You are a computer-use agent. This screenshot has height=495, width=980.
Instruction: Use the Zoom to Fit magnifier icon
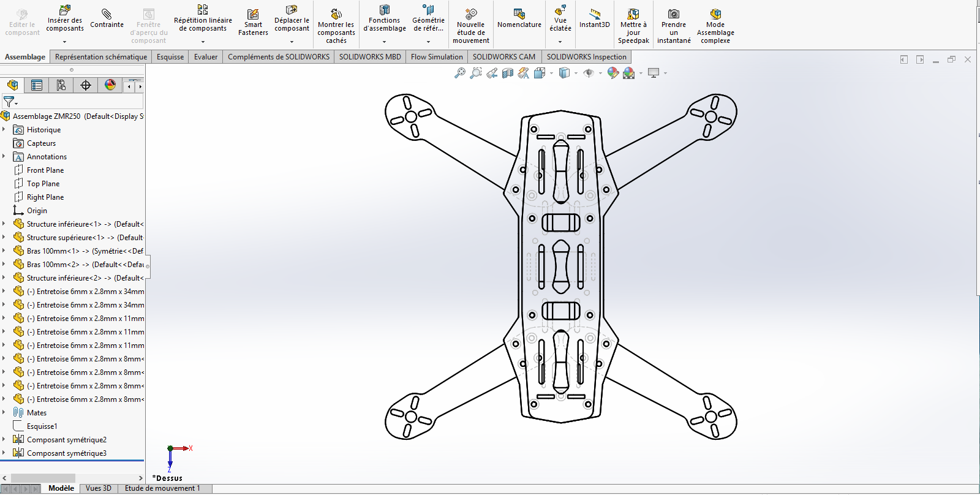460,73
